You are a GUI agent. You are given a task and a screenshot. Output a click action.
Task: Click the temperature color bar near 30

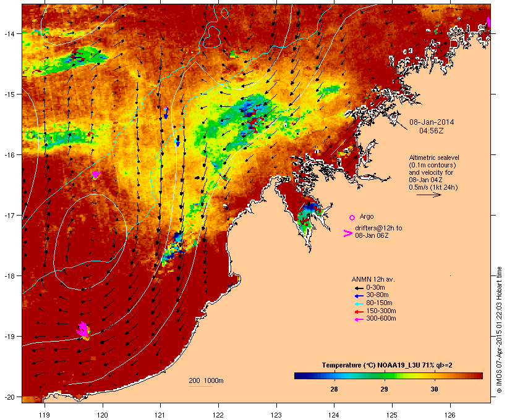coord(434,376)
